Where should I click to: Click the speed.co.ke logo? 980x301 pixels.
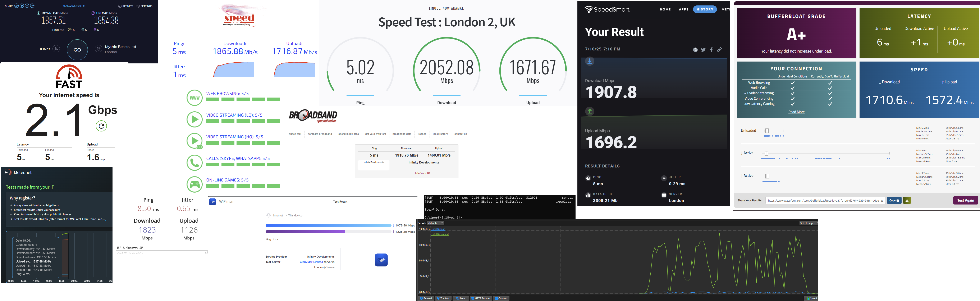pyautogui.click(x=239, y=16)
